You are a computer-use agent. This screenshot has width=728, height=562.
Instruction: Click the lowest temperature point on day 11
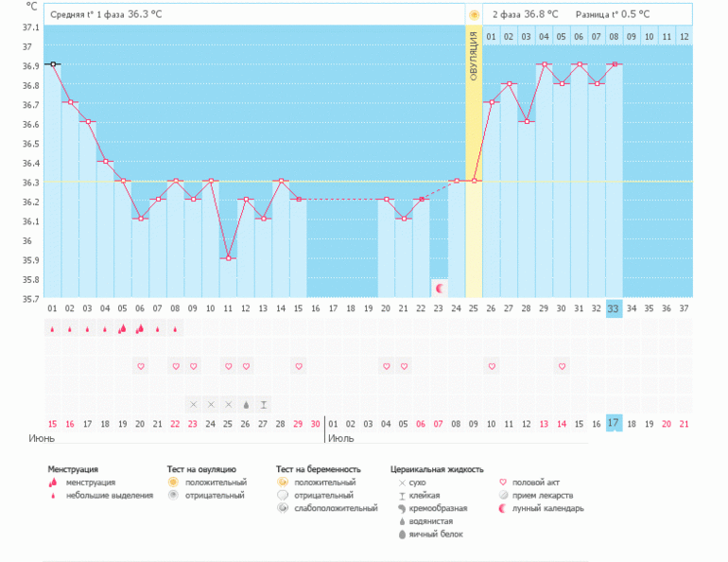pos(228,258)
